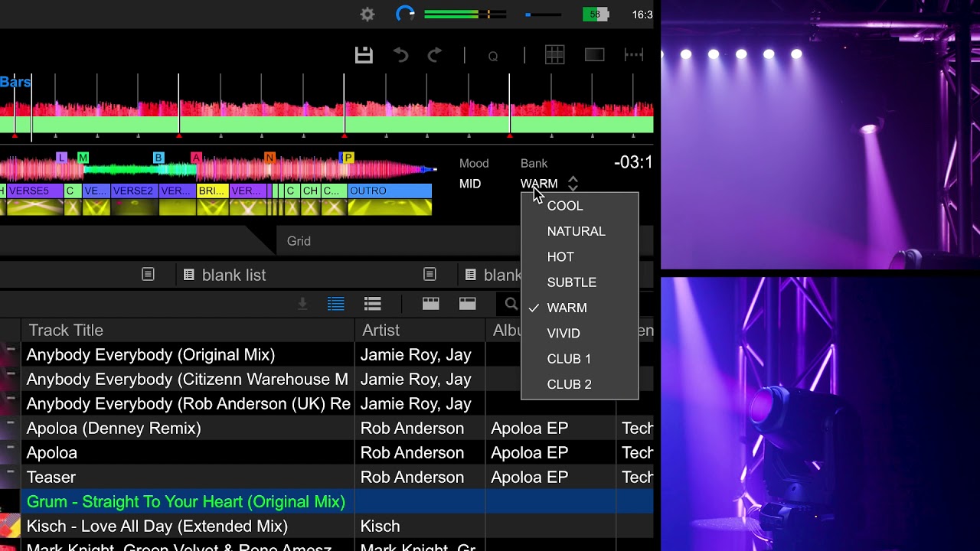Viewport: 980px width, 551px height.
Task: Open the second blank list tab
Action: 502,275
